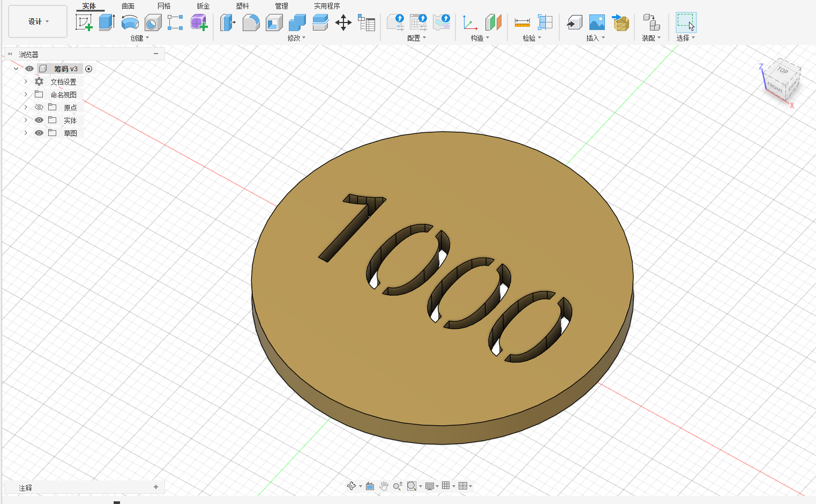Expand the 文档设置 tree node
Screen dimensions: 816x504
25,81
